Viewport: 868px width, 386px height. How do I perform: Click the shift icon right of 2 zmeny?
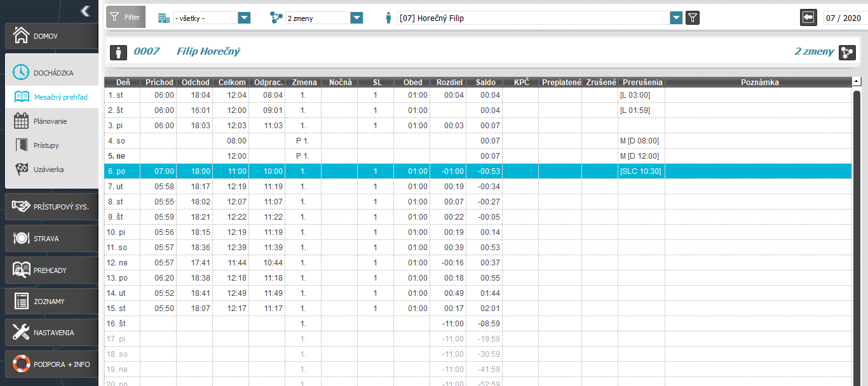[847, 52]
